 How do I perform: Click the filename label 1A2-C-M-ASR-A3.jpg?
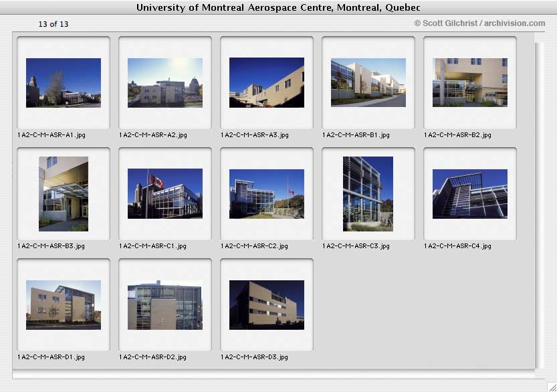click(255, 135)
